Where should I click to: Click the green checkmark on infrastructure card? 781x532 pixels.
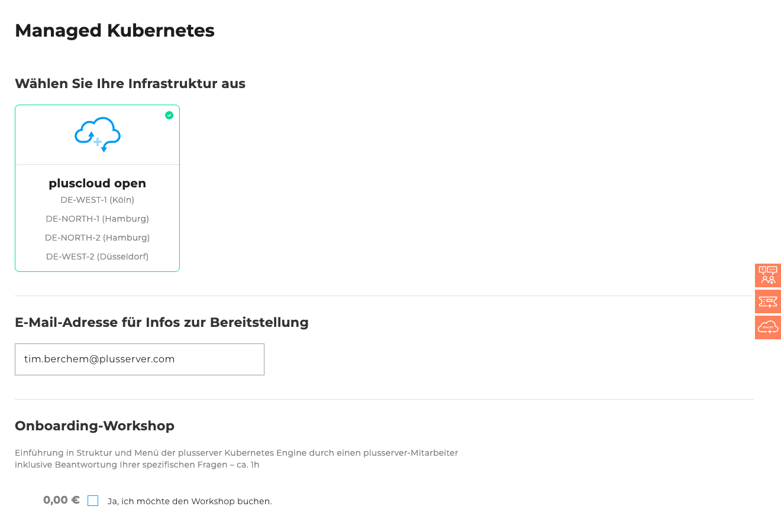point(169,115)
